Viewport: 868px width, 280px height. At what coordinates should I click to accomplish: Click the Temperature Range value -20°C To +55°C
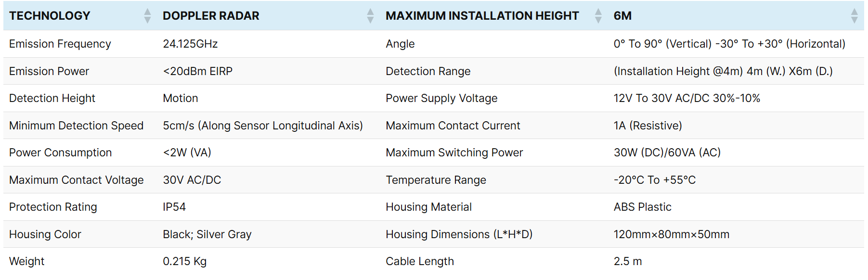coord(654,180)
